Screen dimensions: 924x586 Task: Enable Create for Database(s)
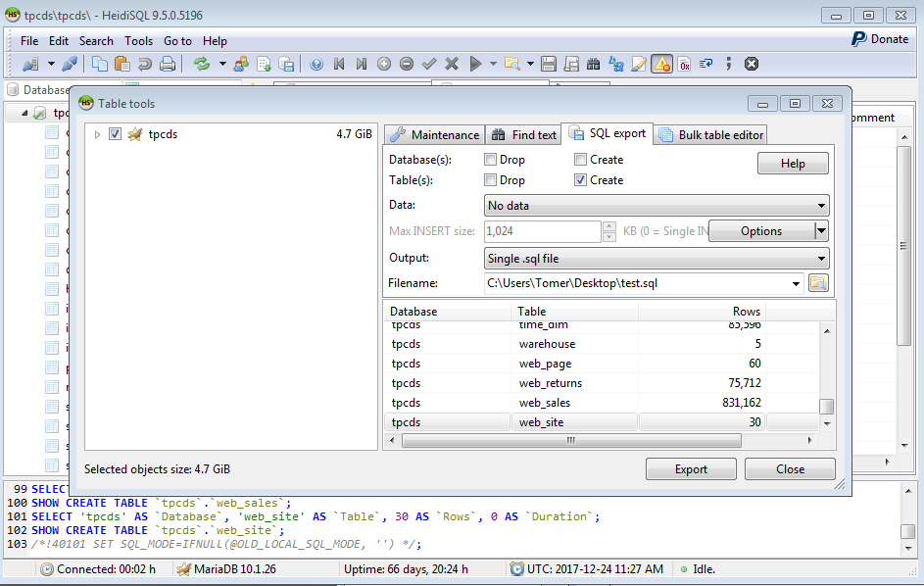[x=580, y=159]
